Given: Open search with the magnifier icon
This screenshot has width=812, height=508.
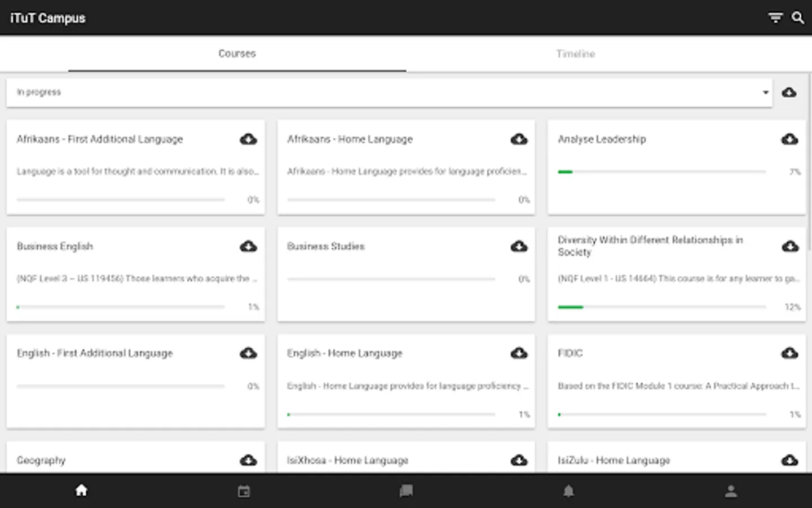Looking at the screenshot, I should [x=798, y=18].
